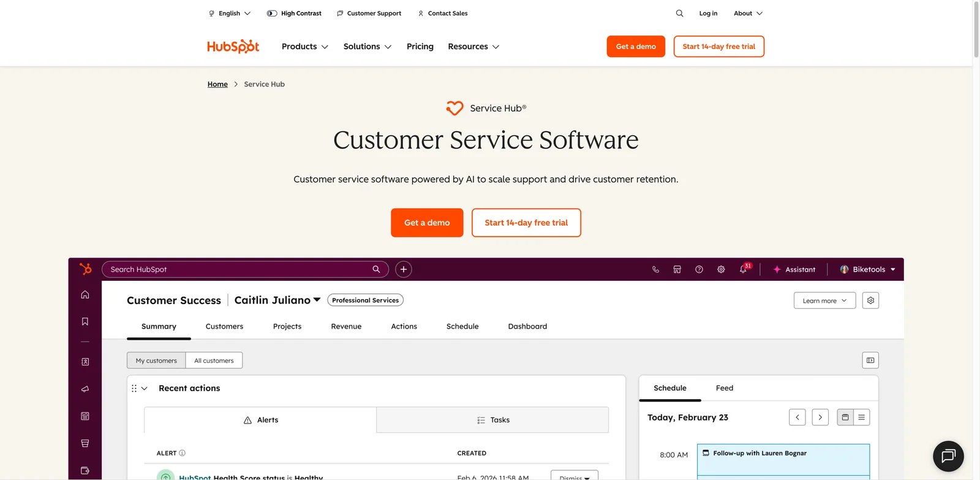This screenshot has width=980, height=480.
Task: Open the English language dropdown
Action: pyautogui.click(x=230, y=13)
